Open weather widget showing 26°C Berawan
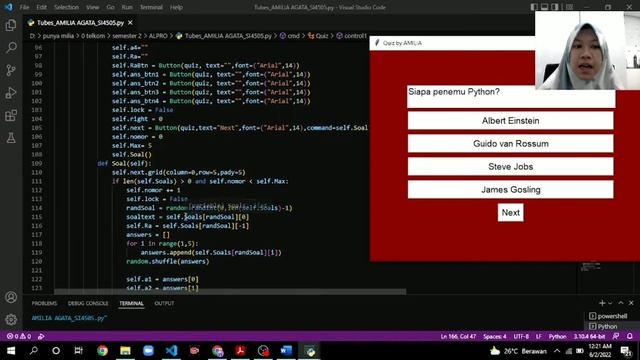The width and height of the screenshot is (640, 360). click(518, 351)
